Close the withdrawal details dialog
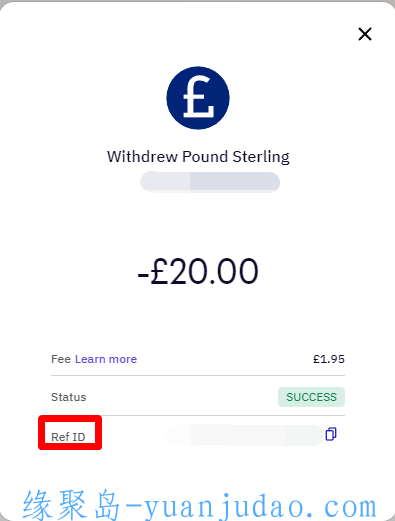The height and width of the screenshot is (521, 395). (x=365, y=34)
